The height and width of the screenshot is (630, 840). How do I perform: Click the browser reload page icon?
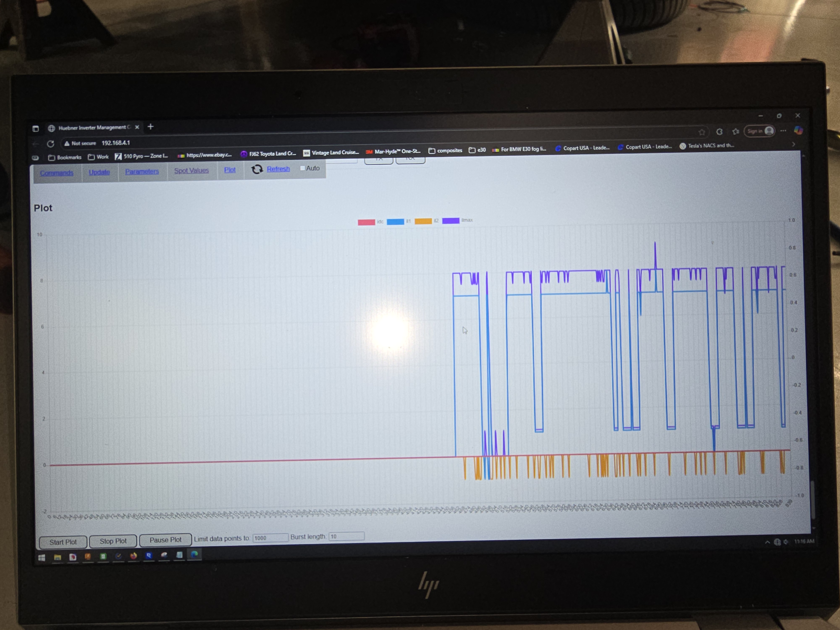coord(51,144)
